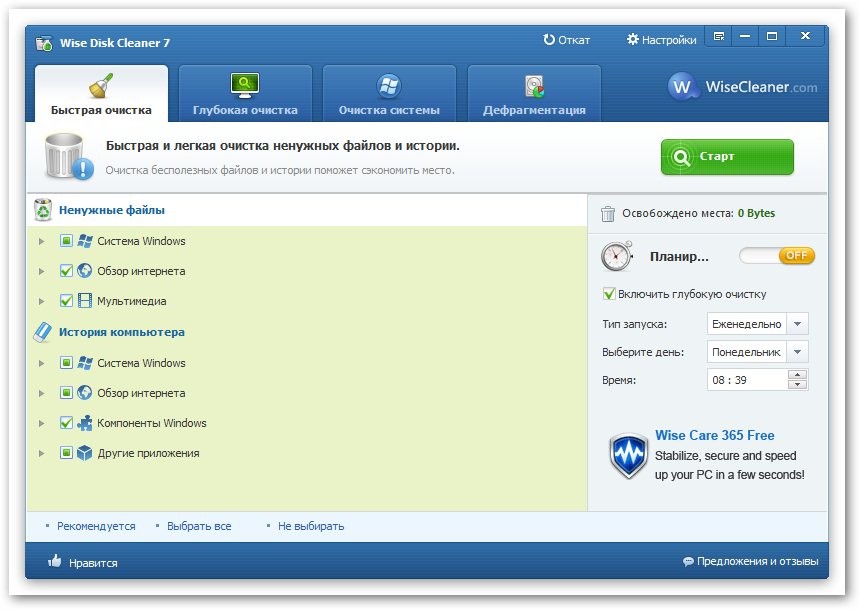This screenshot has height=610, width=860.
Task: Expand the Мультимедиа tree node
Action: 42,301
